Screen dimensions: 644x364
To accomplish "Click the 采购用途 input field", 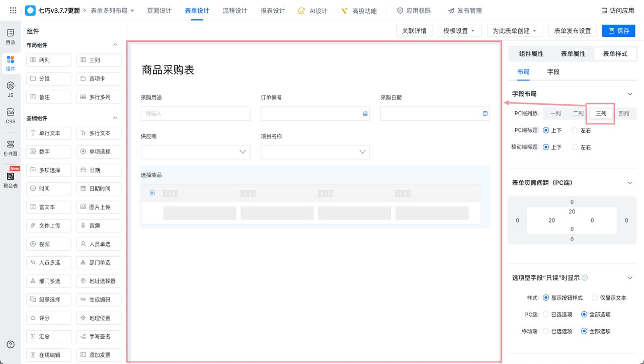I will 195,114.
